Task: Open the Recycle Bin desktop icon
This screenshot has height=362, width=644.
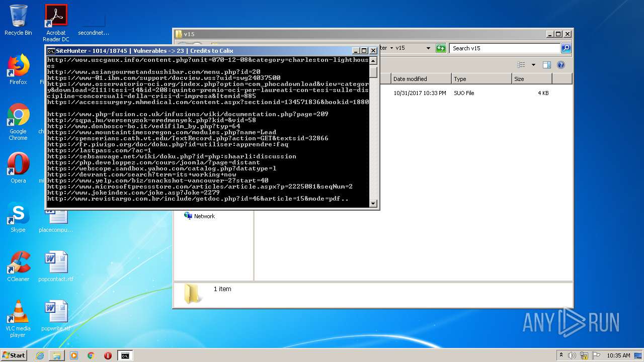Action: pos(18,20)
